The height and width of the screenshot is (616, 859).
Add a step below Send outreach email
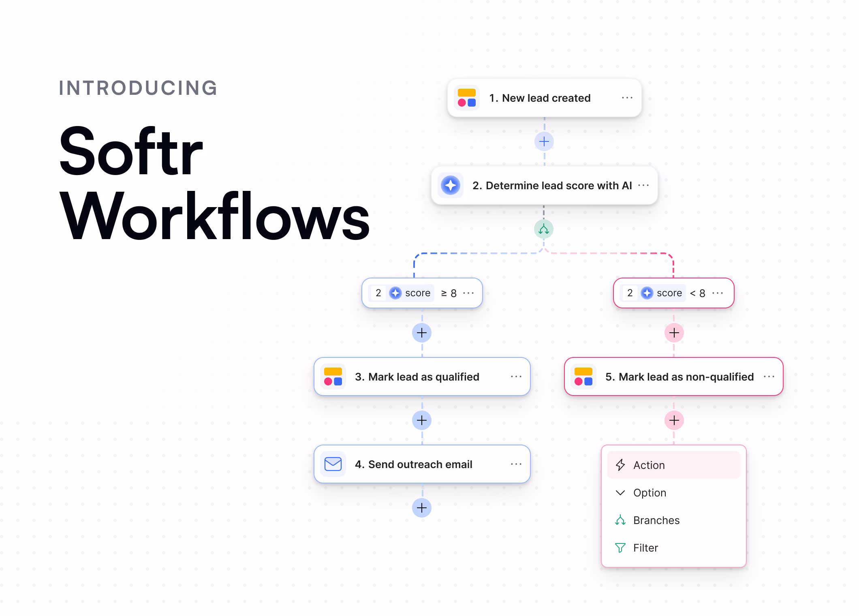[421, 507]
